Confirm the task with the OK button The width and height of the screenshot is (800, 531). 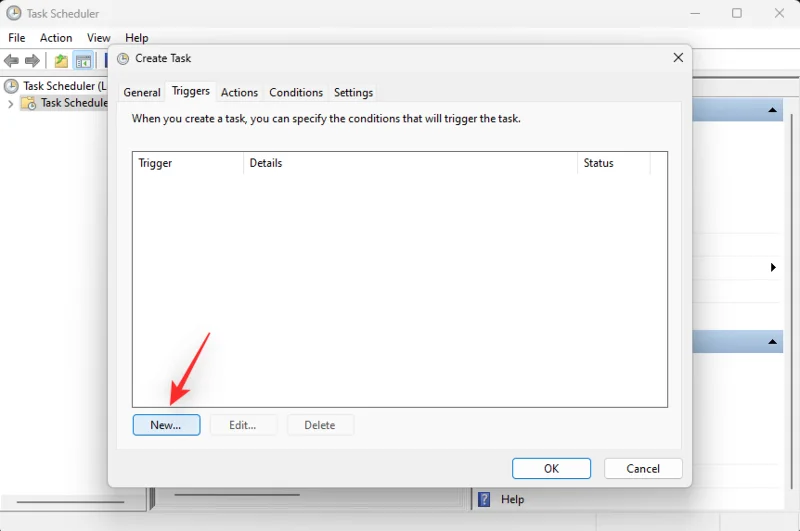(x=552, y=468)
